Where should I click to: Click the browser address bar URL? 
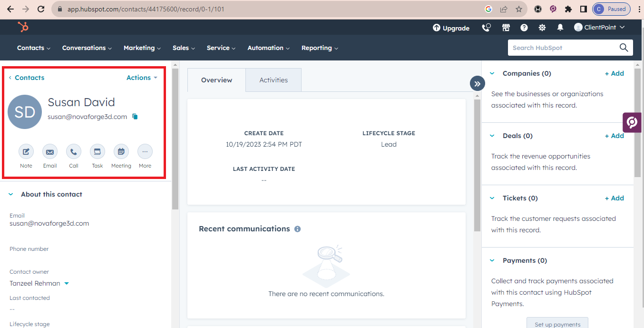click(146, 9)
